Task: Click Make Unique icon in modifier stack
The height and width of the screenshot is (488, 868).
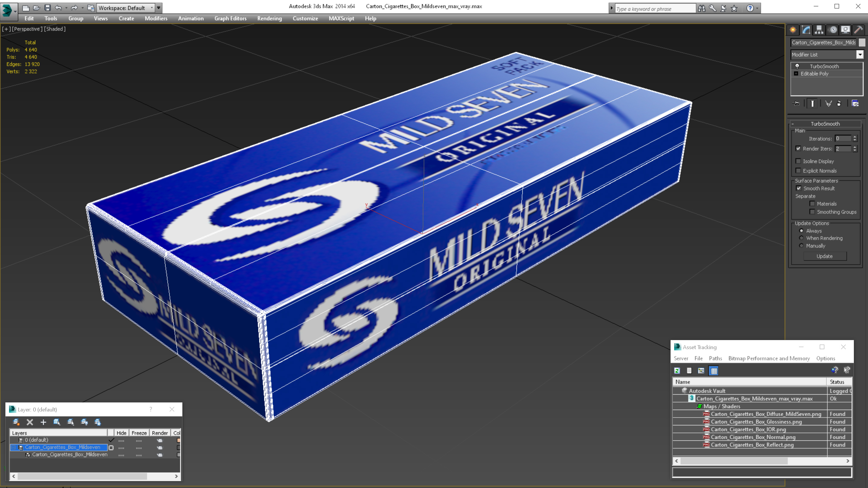Action: pos(828,103)
